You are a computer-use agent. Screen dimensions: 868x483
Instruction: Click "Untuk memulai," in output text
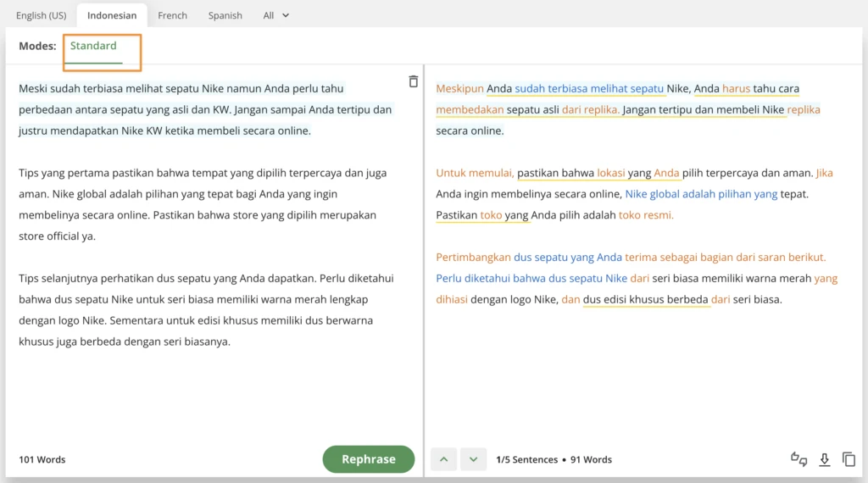pyautogui.click(x=475, y=173)
